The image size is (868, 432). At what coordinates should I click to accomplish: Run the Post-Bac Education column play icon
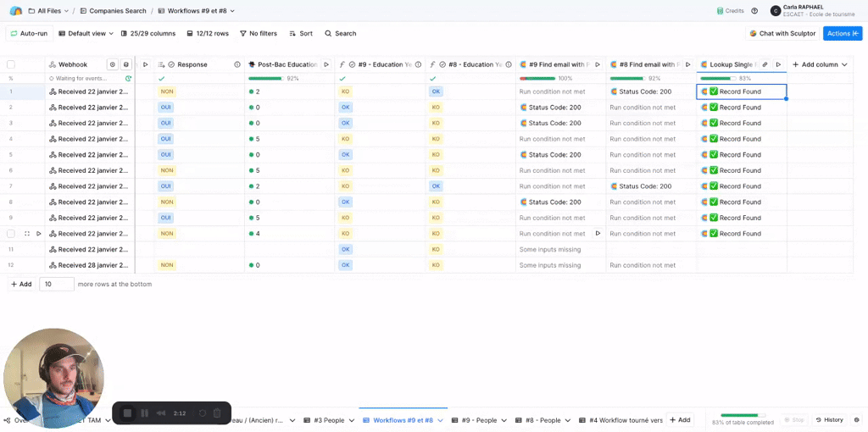coord(326,64)
